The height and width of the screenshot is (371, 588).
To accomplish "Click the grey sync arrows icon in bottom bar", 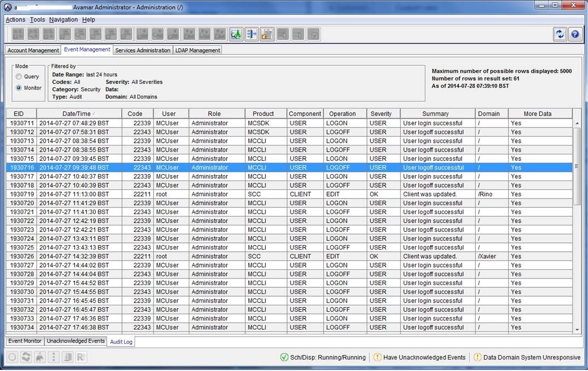I will coord(26,357).
